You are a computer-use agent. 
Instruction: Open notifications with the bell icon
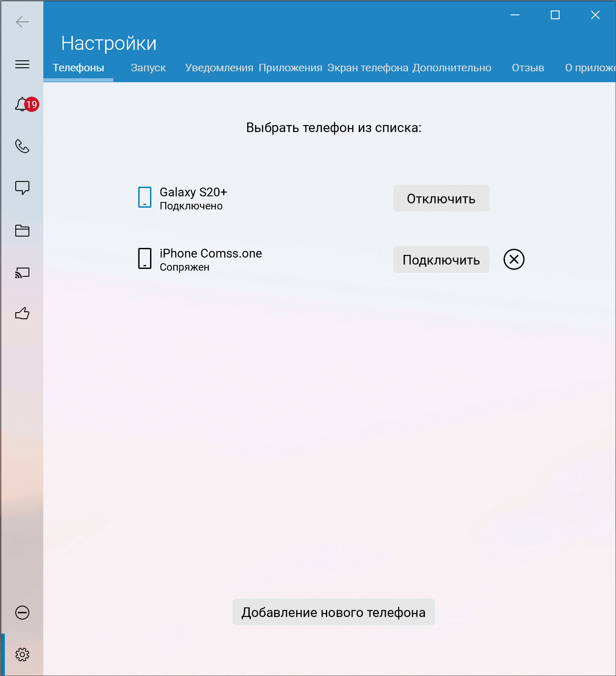[22, 105]
